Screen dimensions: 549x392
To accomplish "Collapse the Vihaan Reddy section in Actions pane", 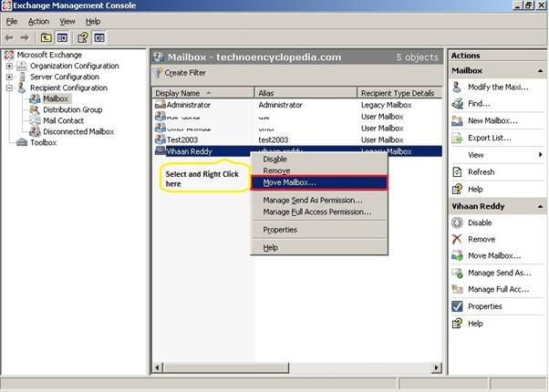I will click(540, 207).
